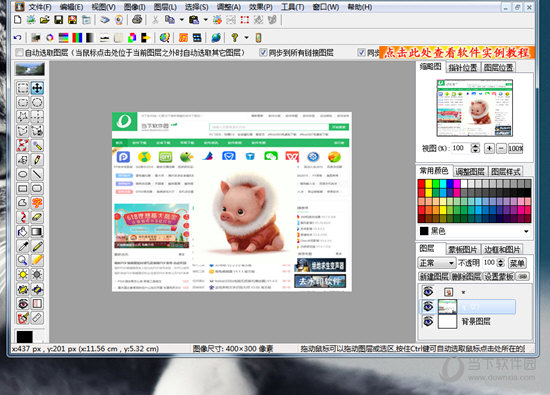Select the magnifier zoom tool
This screenshot has width=550, height=395.
pyautogui.click(x=23, y=260)
